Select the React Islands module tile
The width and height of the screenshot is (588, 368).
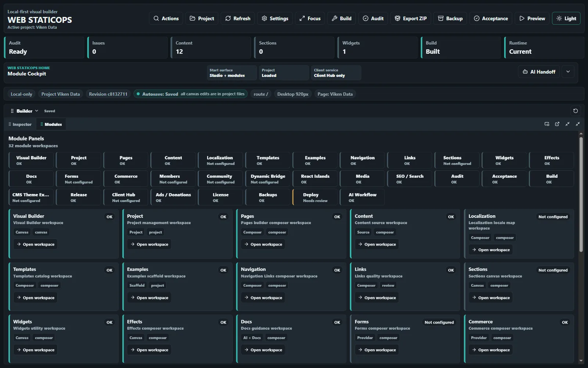[315, 179]
